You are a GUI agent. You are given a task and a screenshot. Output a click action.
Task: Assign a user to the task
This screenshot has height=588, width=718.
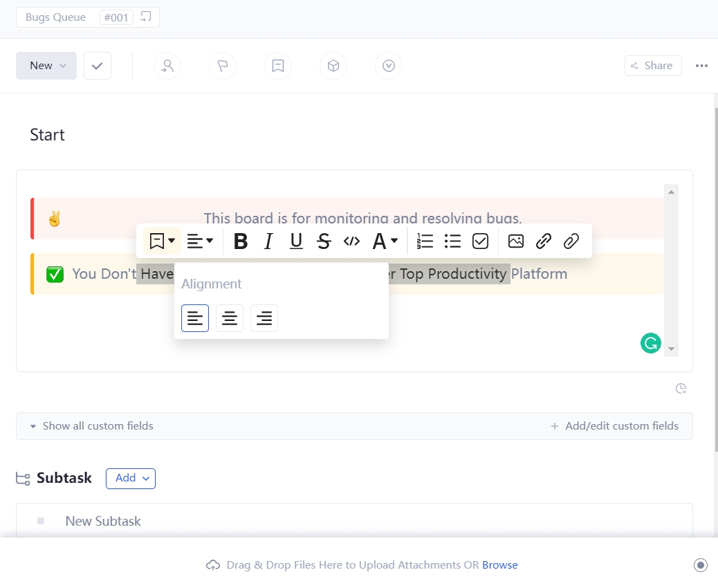167,65
